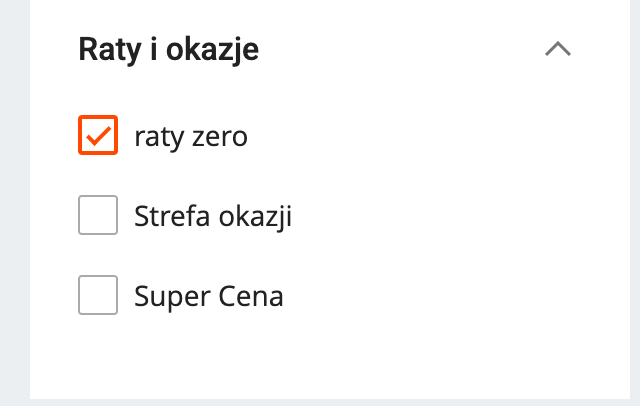Viewport: 640px width, 406px height.
Task: Tick the Super Cena checkbox
Action: [x=98, y=296]
